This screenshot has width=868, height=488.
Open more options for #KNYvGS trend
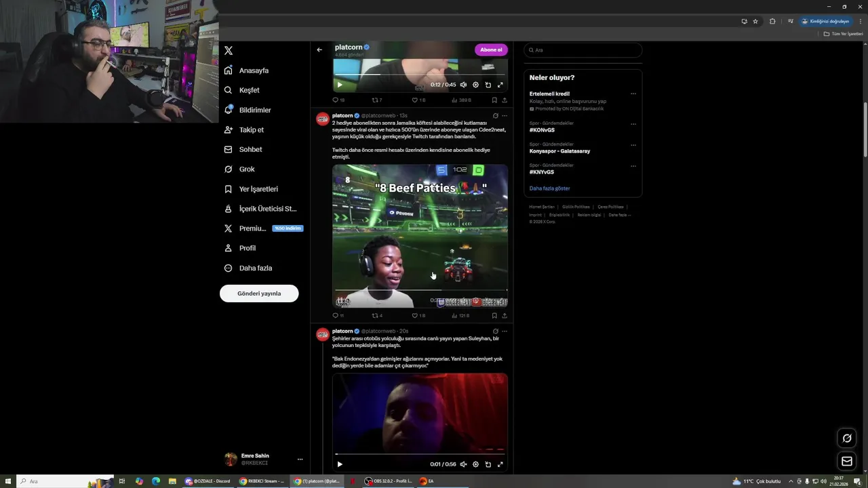click(633, 165)
